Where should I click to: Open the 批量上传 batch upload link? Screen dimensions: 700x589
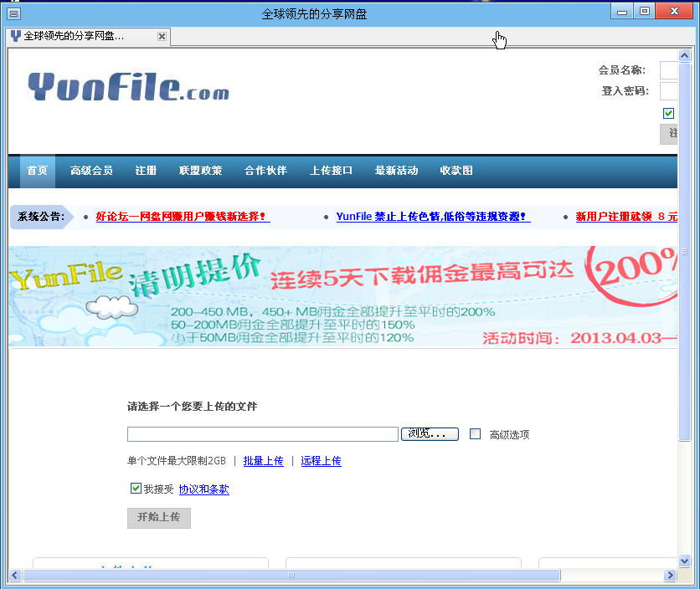pyautogui.click(x=263, y=461)
